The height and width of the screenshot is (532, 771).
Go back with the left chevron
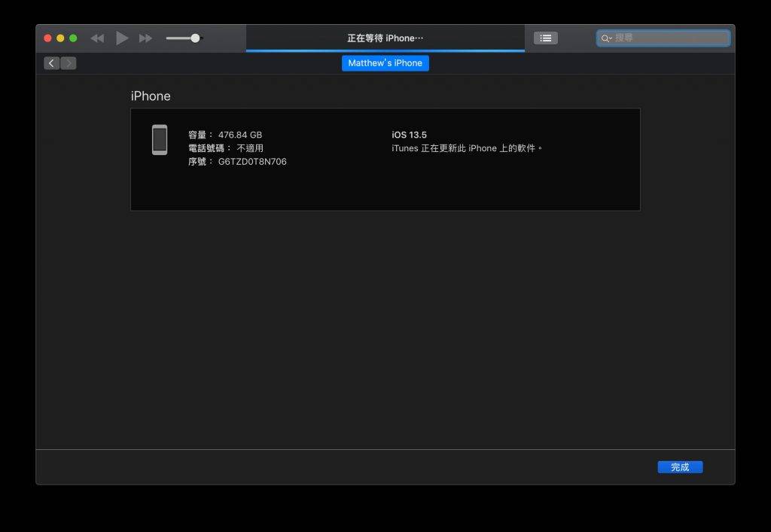tap(52, 63)
